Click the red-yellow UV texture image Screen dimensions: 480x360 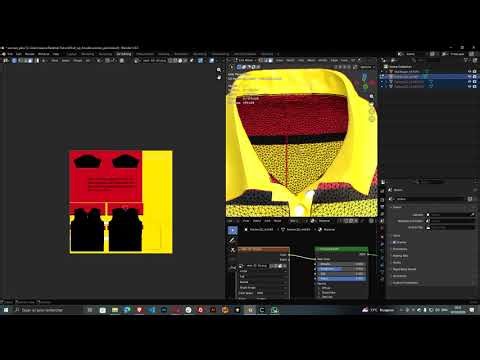(121, 202)
